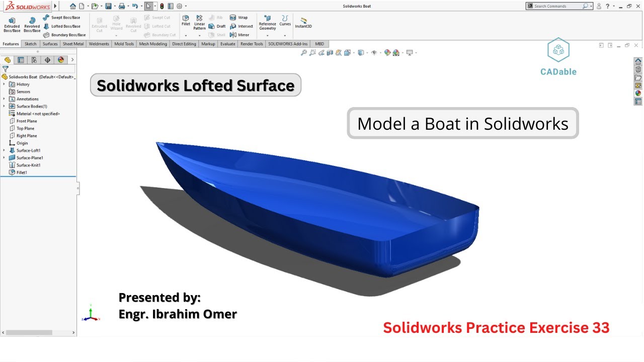Activate the Lofted Boss/Base tool
This screenshot has width=644, height=362.
pos(61,26)
